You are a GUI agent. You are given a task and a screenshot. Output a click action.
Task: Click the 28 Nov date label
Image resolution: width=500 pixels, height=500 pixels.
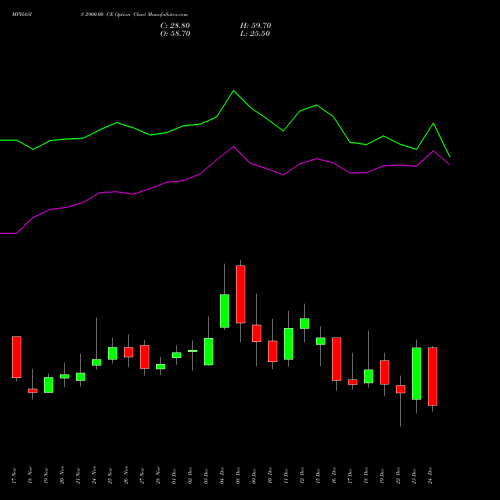point(158,476)
